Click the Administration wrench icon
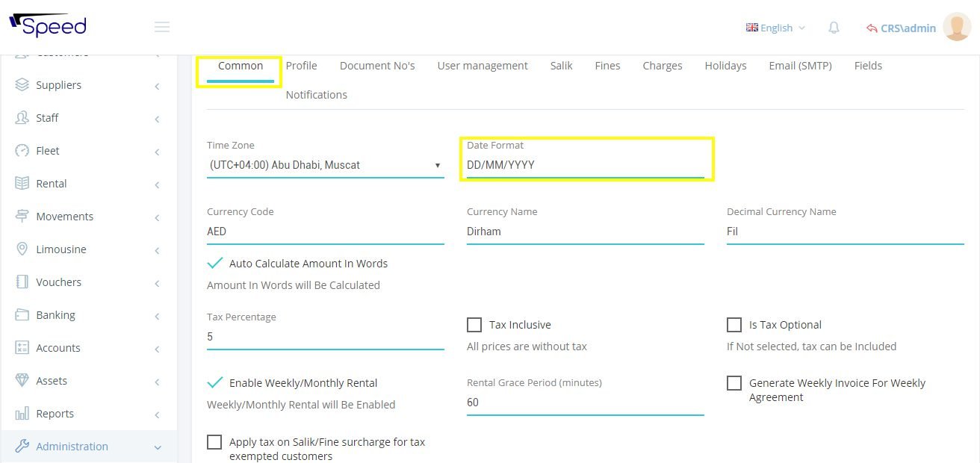Screen dimensions: 980x463 [x=22, y=447]
